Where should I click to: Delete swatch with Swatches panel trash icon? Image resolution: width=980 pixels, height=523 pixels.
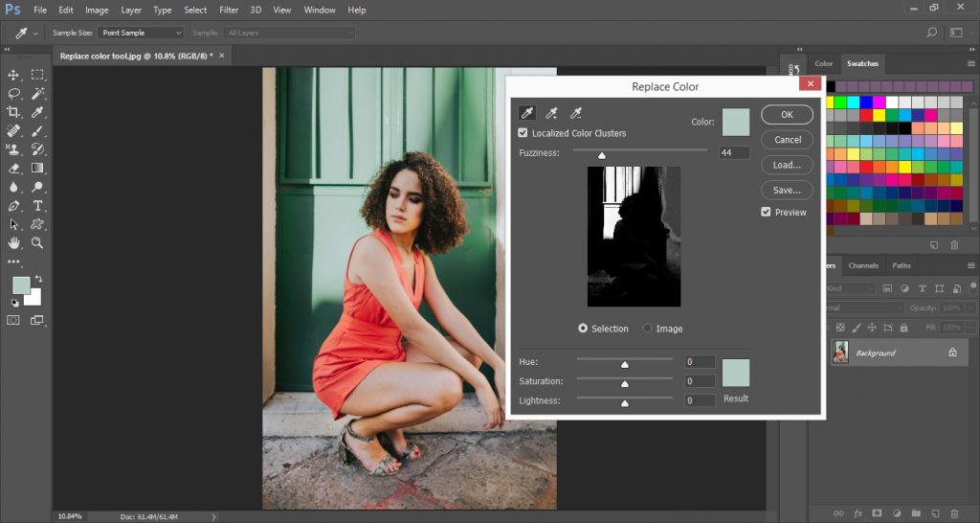[954, 245]
